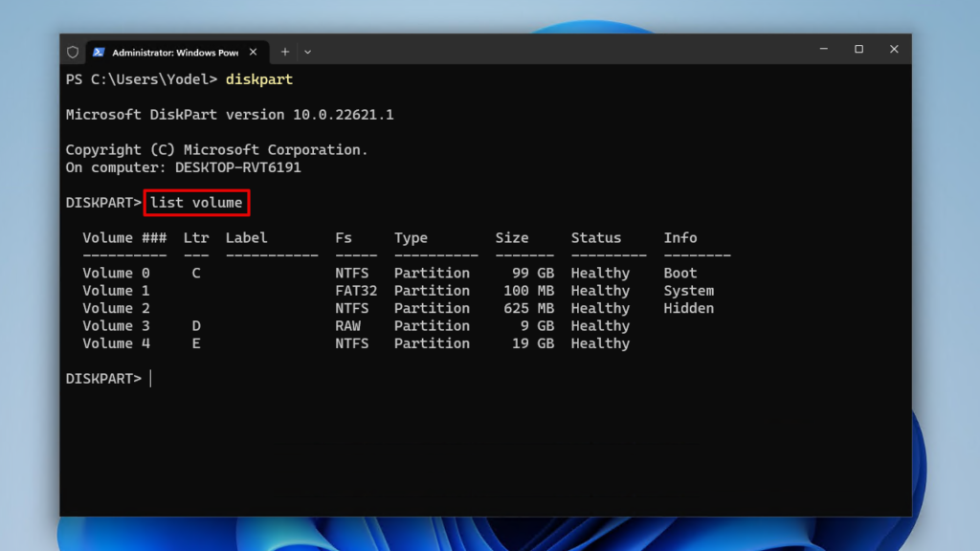Click the X on the PowerShell tab
Screen dimensions: 980x551
(253, 52)
